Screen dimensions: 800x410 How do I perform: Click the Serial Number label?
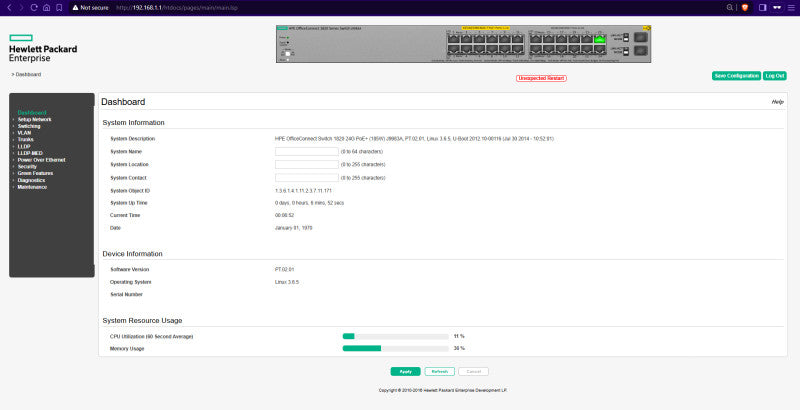(x=127, y=294)
